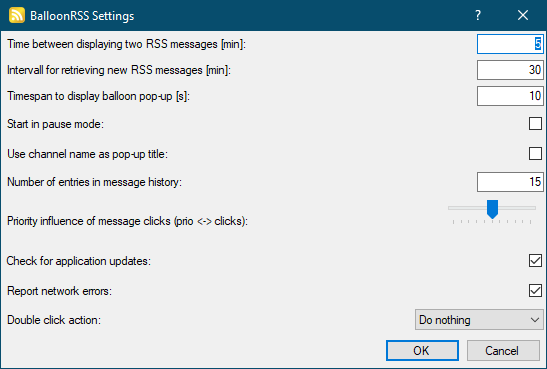The image size is (547, 369).
Task: Close the BalloonRSS Settings dialog
Action: (x=523, y=15)
